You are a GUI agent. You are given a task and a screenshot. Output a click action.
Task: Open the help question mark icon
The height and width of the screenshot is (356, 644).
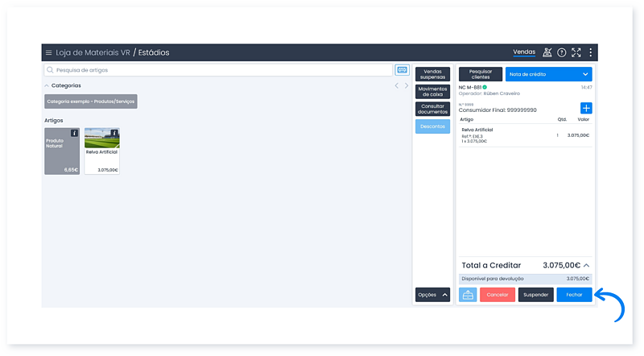tap(562, 52)
